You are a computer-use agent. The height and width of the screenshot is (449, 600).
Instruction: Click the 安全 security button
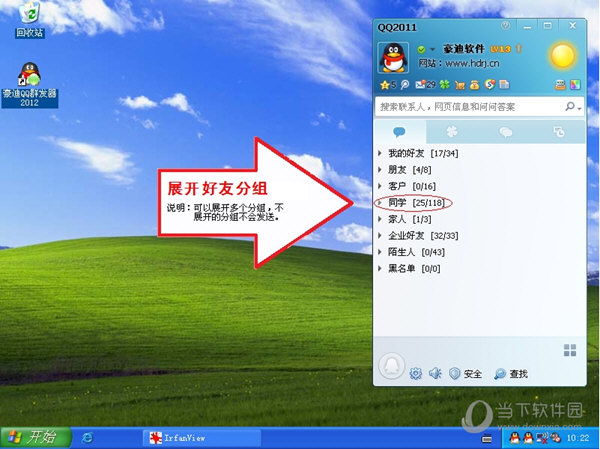coord(465,374)
